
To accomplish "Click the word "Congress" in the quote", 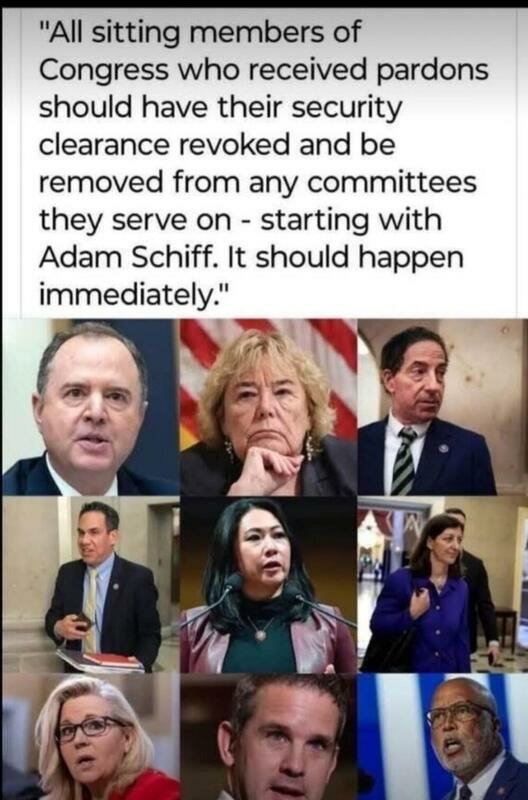I will [x=104, y=70].
